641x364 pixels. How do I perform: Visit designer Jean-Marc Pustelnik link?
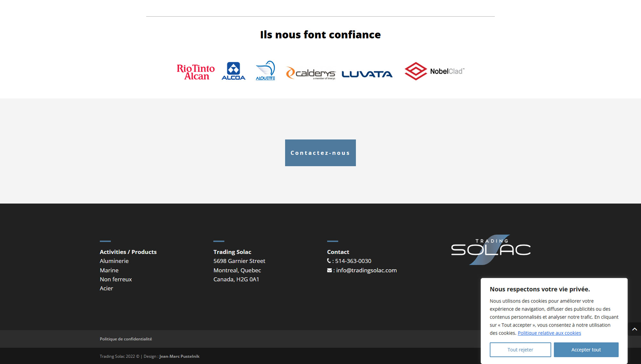[179, 356]
